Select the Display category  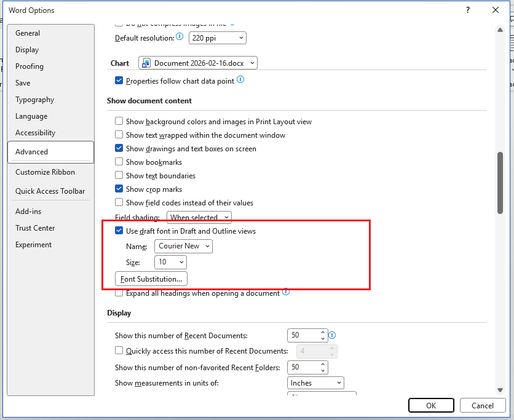tap(50, 50)
